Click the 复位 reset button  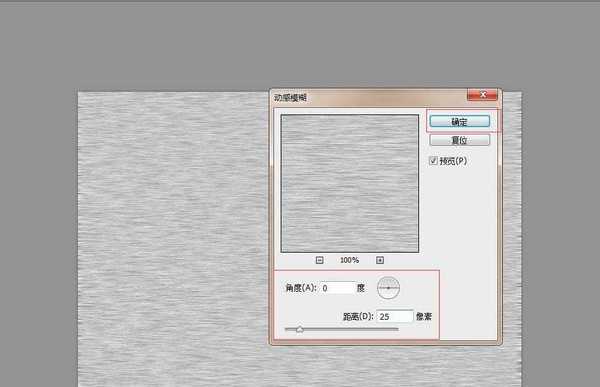[x=460, y=140]
